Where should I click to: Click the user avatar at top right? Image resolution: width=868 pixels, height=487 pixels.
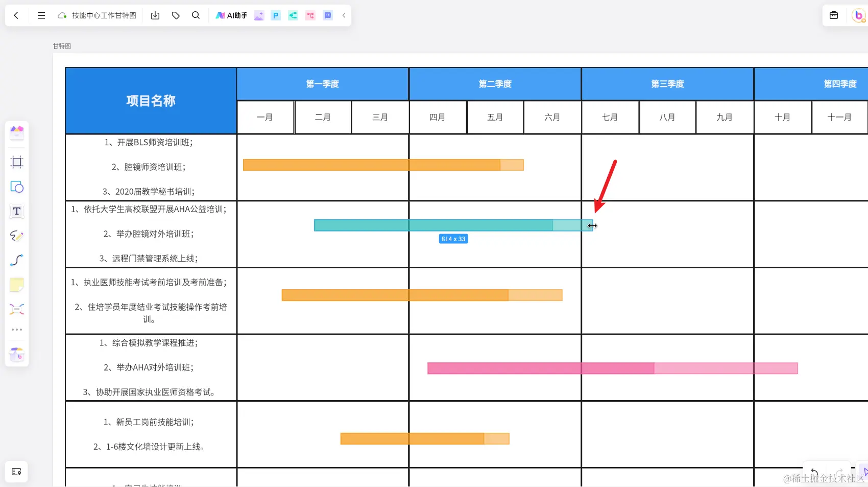click(858, 15)
